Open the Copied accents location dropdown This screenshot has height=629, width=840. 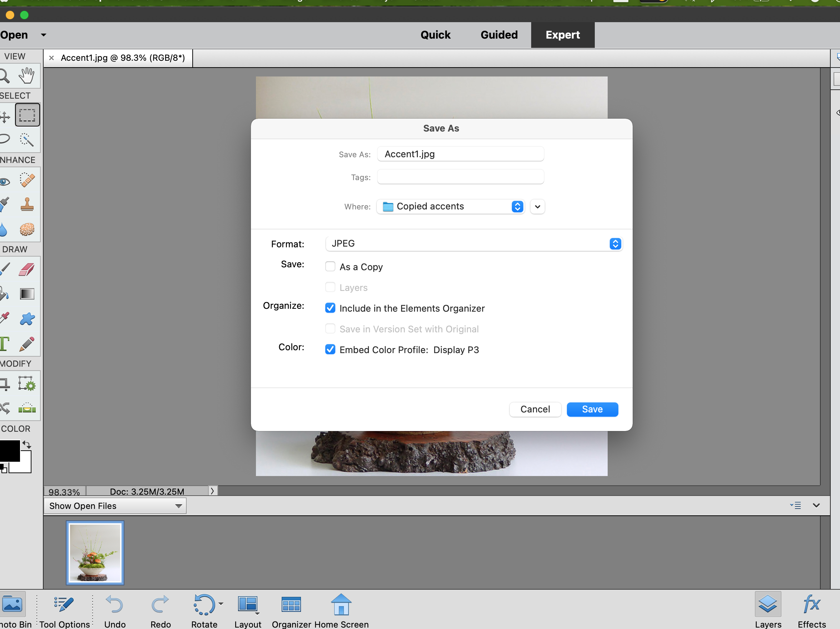450,207
